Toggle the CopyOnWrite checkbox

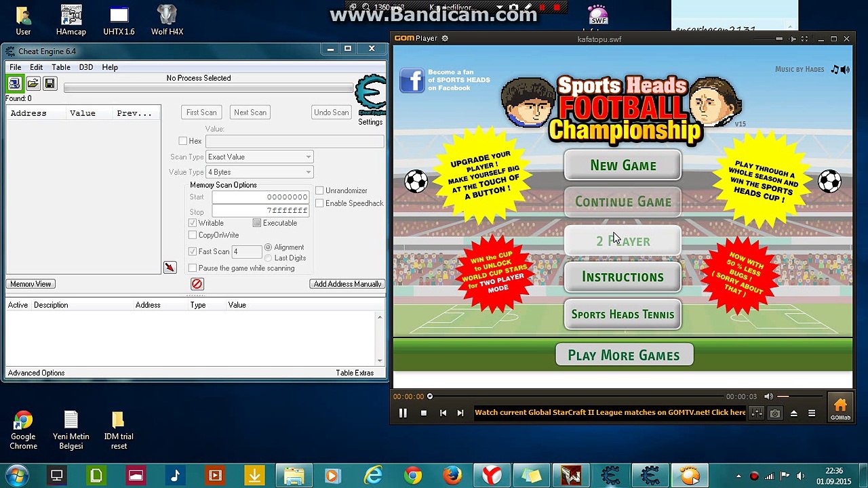click(193, 235)
